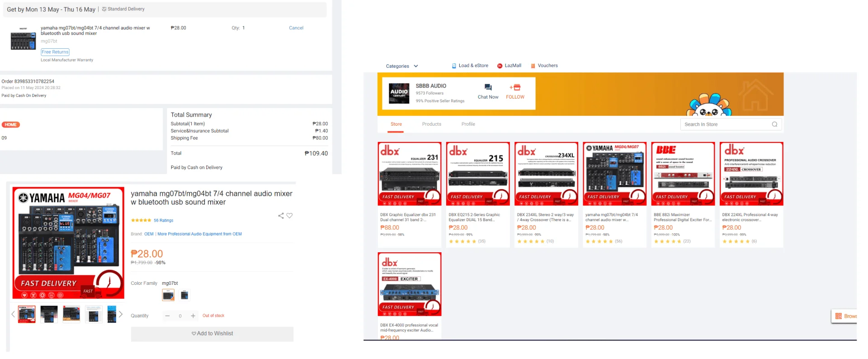
Task: Select the third gallery thumbnail
Action: (x=71, y=314)
